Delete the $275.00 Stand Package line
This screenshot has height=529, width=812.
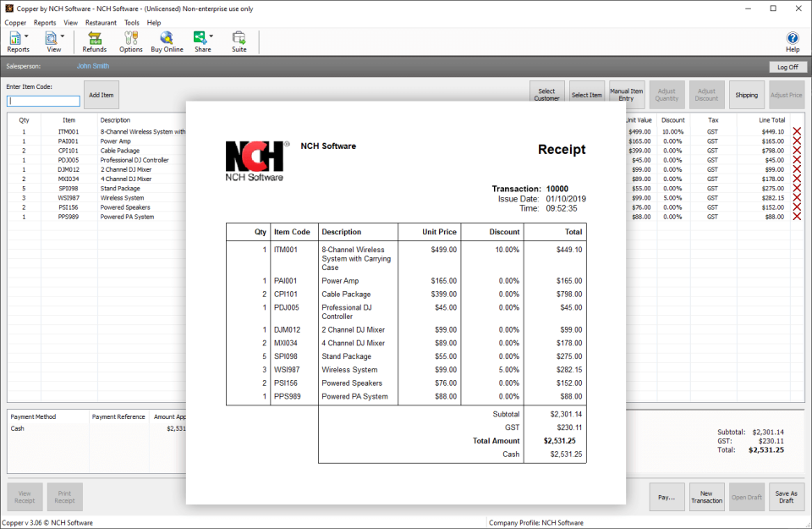[797, 189]
